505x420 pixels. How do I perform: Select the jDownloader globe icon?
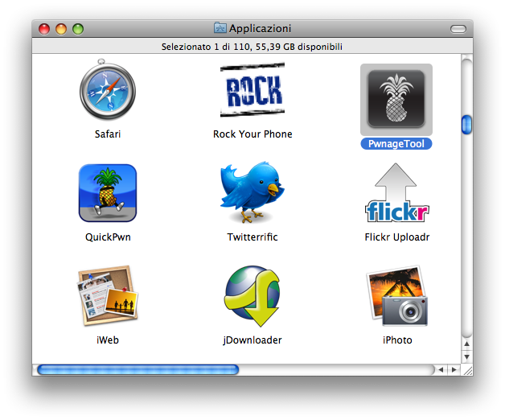pos(252,296)
